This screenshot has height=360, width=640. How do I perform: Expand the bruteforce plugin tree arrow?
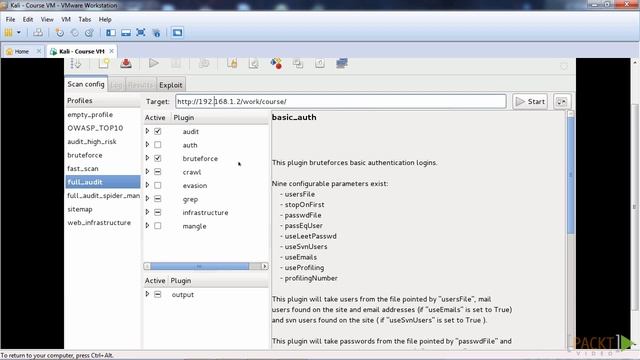click(x=147, y=158)
